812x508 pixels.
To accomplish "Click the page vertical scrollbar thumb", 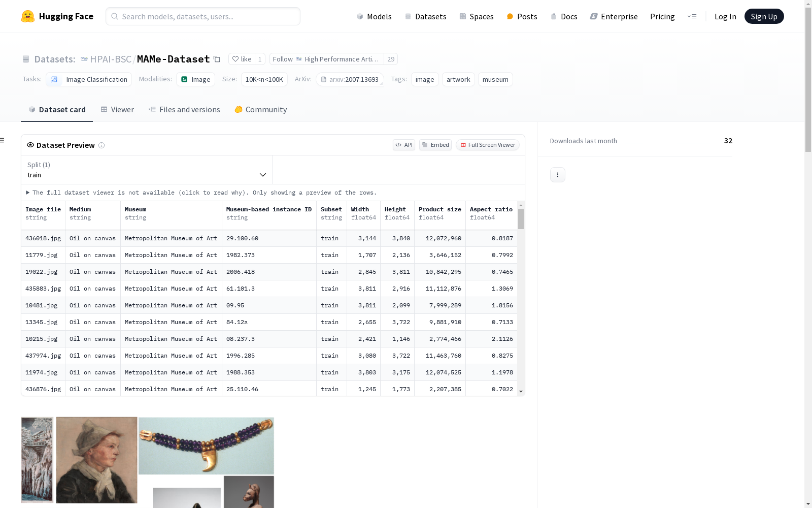I will 808,80.
